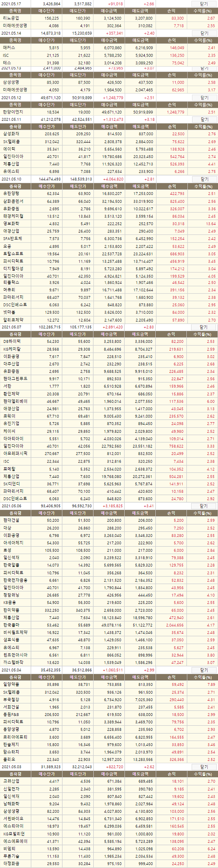
Task: Click the DB하이텍 stock name
Action: pyautogui.click(x=12, y=341)
